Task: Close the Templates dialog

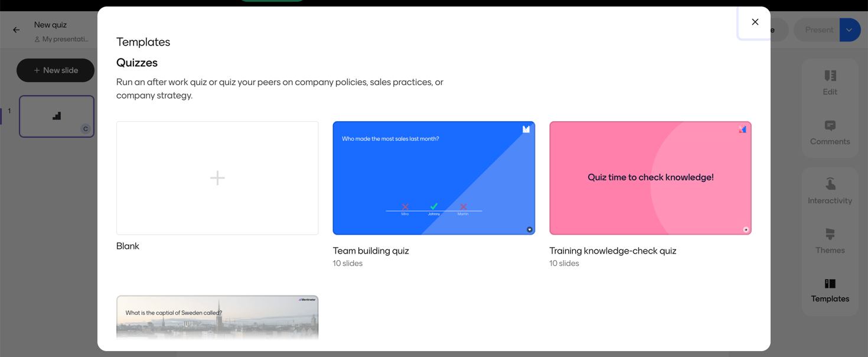Action: [755, 22]
